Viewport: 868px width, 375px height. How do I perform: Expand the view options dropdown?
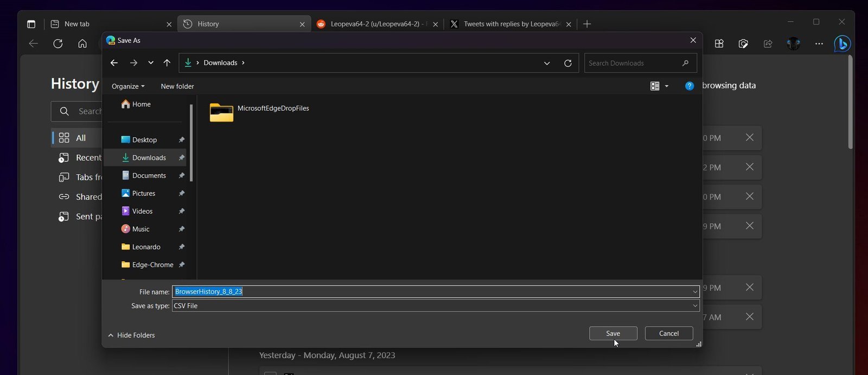click(667, 86)
